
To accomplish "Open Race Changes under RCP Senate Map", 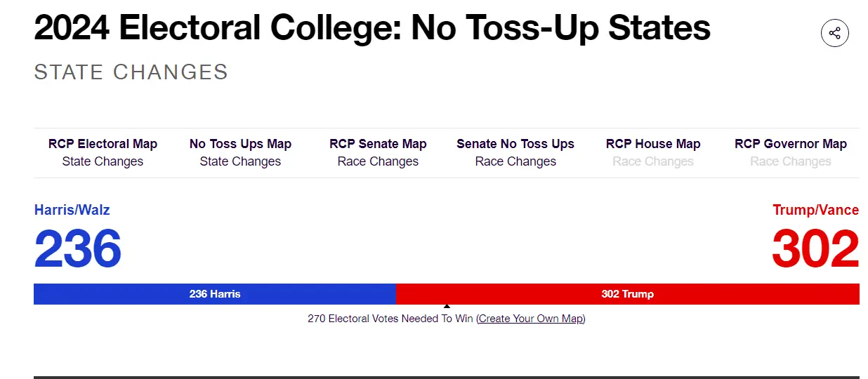I will point(378,161).
